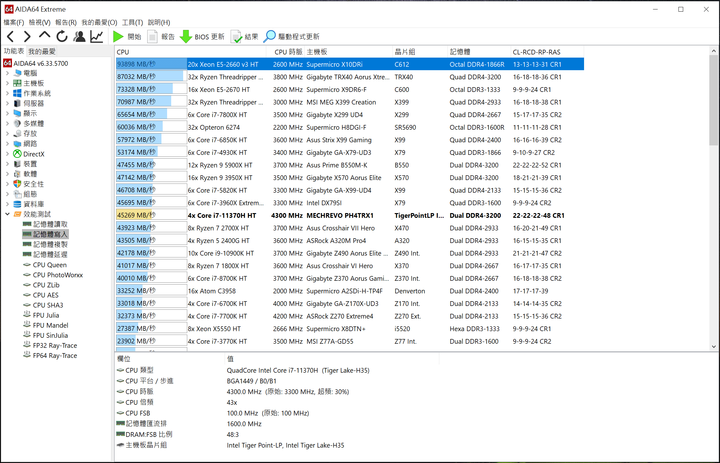This screenshot has height=463, width=720.
Task: Expand the 安全性 tree node
Action: (x=7, y=184)
